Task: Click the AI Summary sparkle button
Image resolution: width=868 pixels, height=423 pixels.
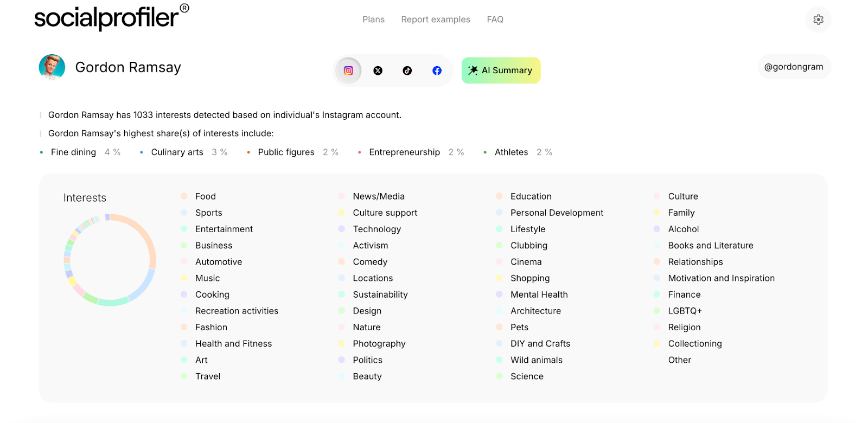Action: pyautogui.click(x=501, y=70)
